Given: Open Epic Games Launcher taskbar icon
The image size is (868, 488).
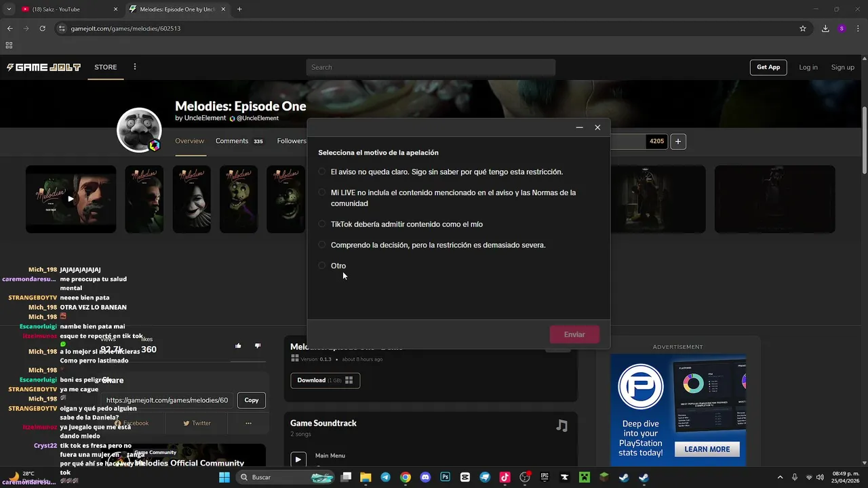Looking at the screenshot, I should coord(545,477).
